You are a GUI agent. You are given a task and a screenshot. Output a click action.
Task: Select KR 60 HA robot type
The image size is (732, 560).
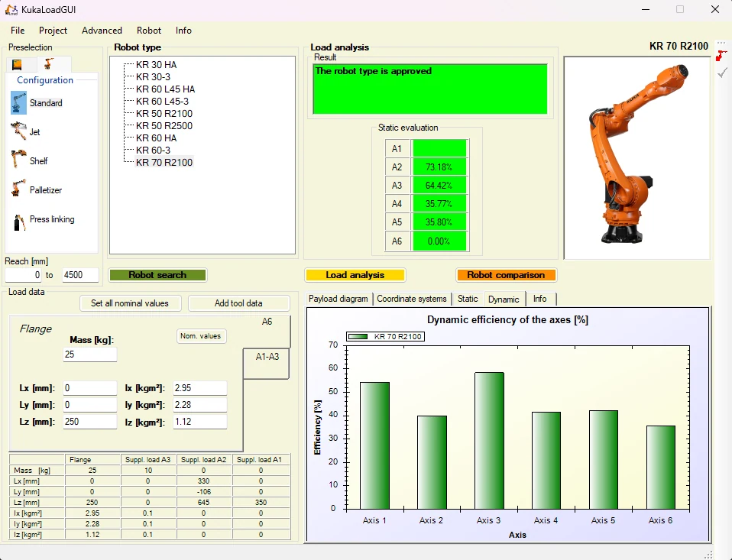(157, 138)
